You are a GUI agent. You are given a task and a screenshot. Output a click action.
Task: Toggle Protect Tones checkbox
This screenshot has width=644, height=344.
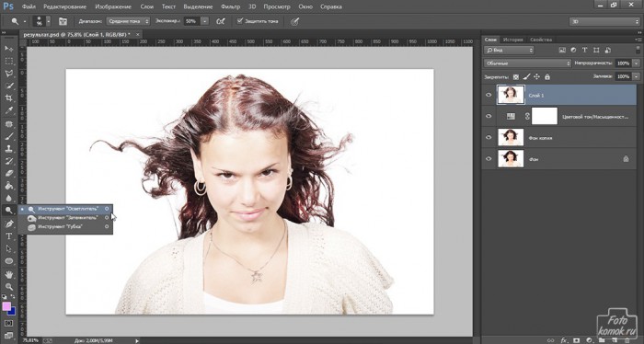[x=240, y=21]
